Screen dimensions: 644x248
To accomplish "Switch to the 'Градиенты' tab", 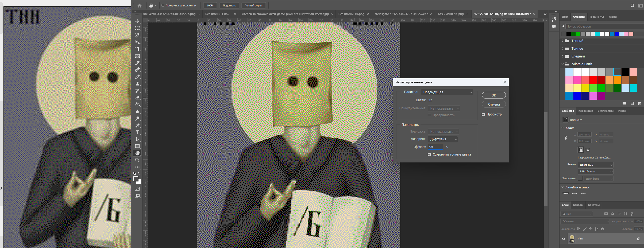I will coord(596,17).
